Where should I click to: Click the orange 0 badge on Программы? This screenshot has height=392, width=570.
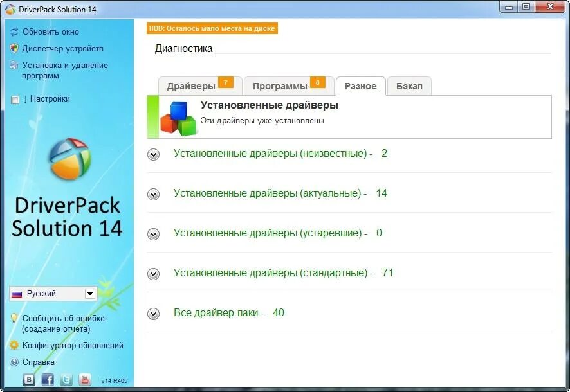tap(317, 82)
